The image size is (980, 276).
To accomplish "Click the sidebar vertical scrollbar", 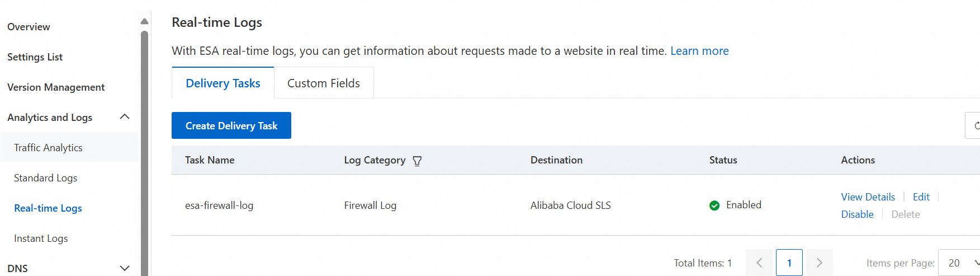I will coord(144,153).
